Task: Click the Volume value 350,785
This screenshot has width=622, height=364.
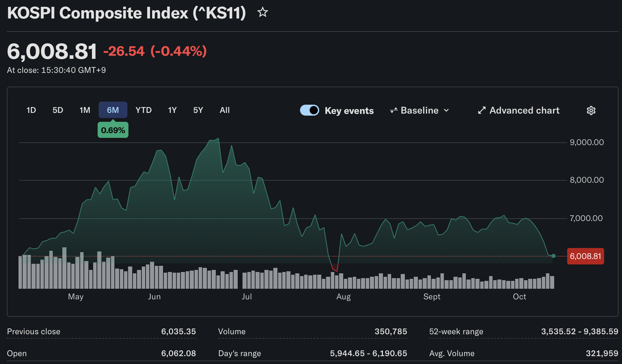Action: coord(391,331)
